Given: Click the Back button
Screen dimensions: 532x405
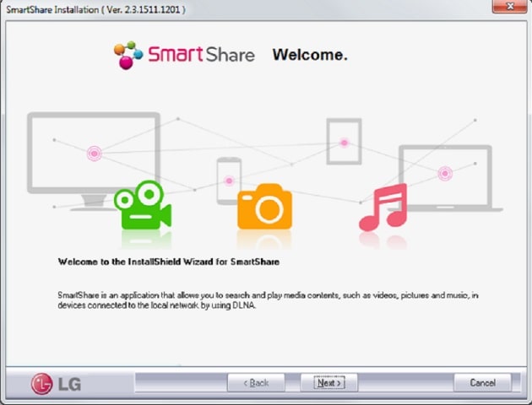Looking at the screenshot, I should 256,382.
